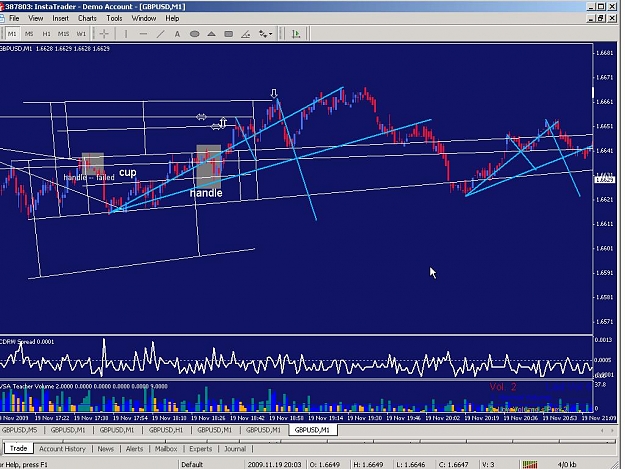The image size is (625, 469).
Task: Click the VSA Teacher Volume indicator label
Action: tap(84, 386)
